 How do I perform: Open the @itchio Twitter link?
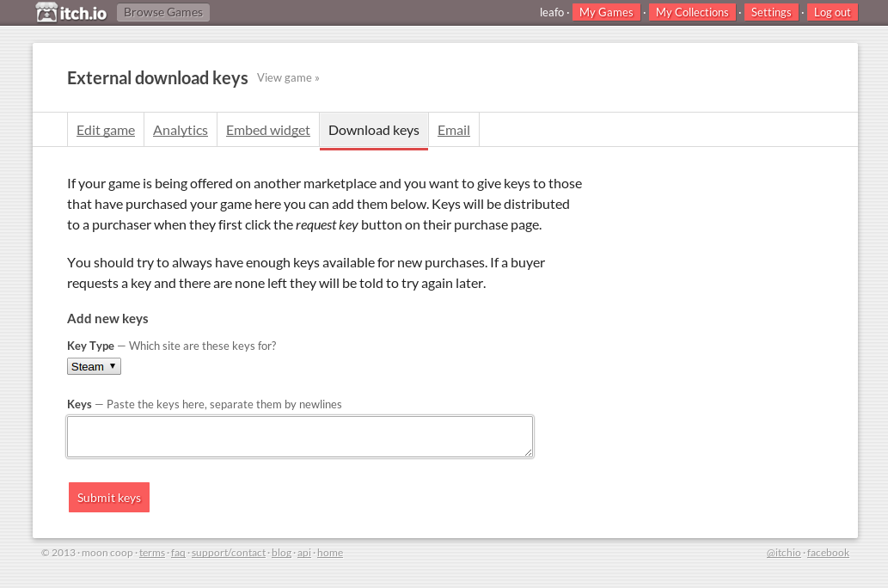click(x=783, y=553)
